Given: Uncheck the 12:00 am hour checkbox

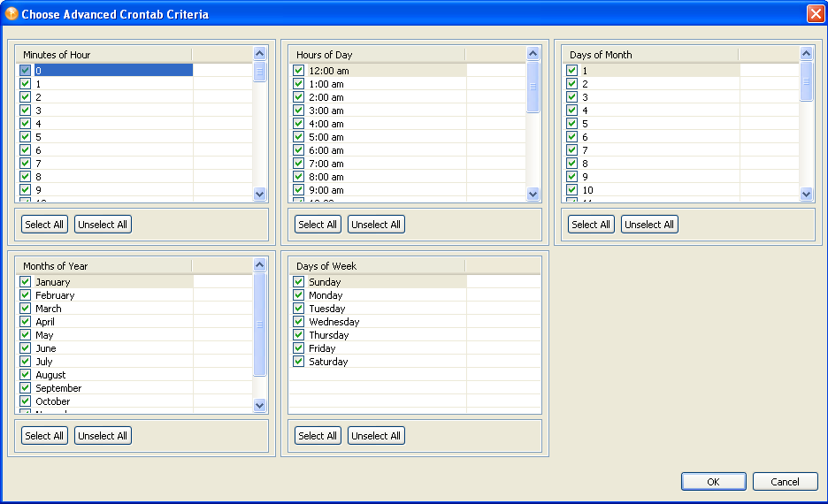Looking at the screenshot, I should point(298,70).
